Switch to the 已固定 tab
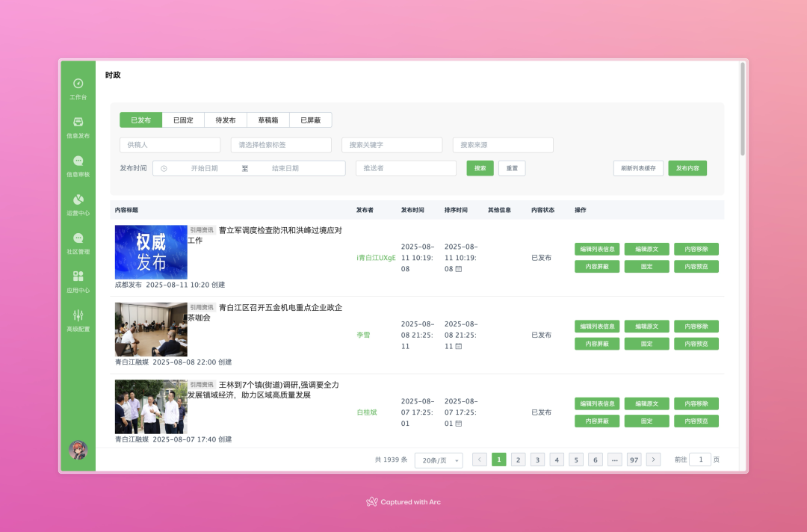The height and width of the screenshot is (532, 807). [183, 120]
